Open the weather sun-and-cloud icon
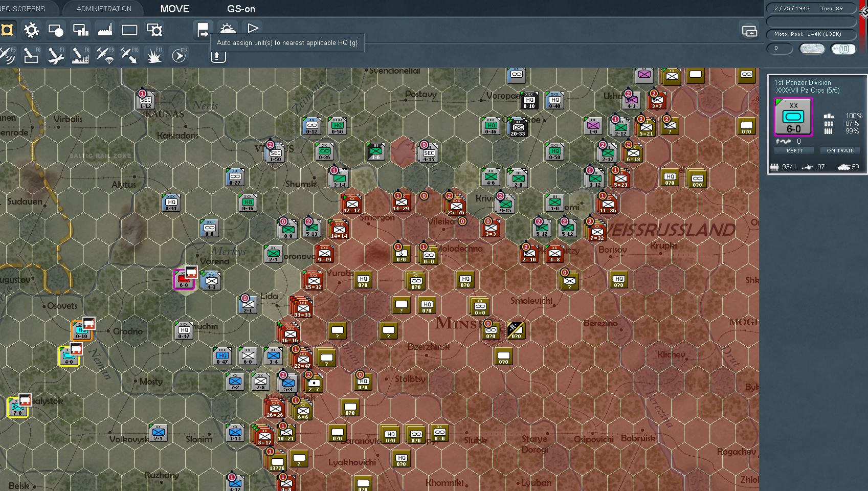The image size is (868, 491). pos(228,29)
